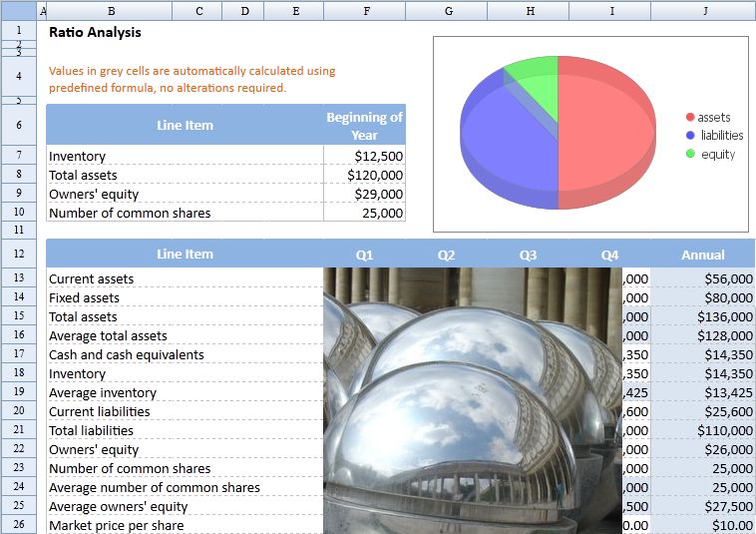Select the Q2 column heading

coord(447,255)
